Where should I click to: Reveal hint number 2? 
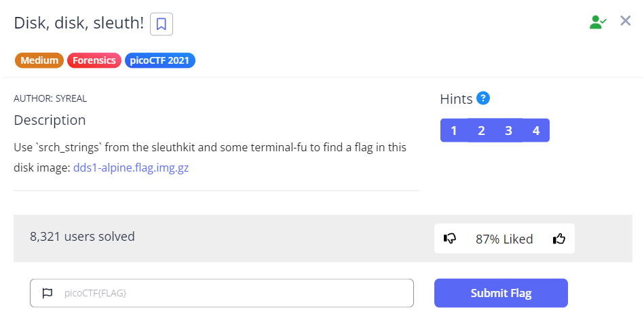(x=481, y=131)
